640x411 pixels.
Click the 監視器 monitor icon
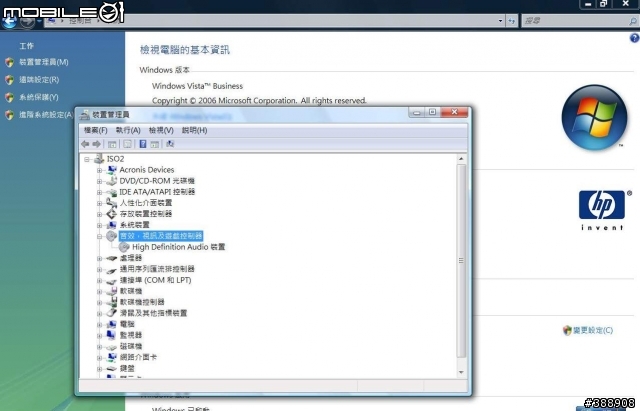(x=112, y=335)
